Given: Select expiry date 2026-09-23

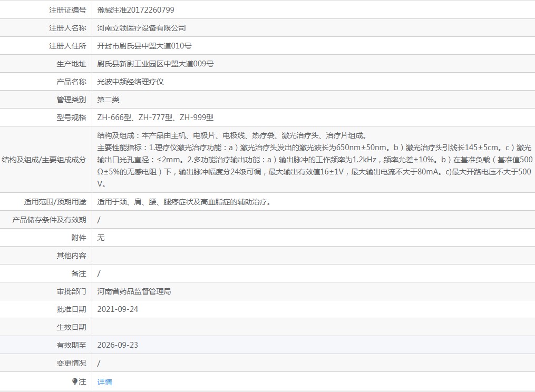Looking at the screenshot, I should 118,345.
